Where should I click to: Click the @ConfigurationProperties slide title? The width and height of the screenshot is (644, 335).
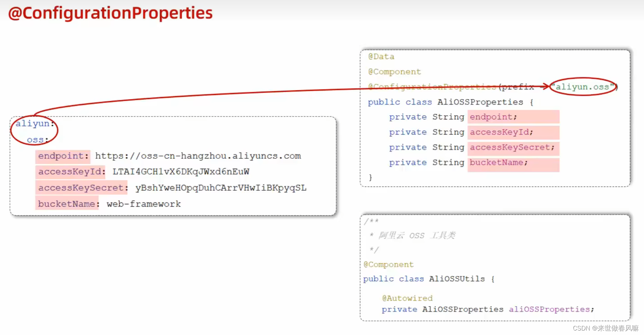110,13
